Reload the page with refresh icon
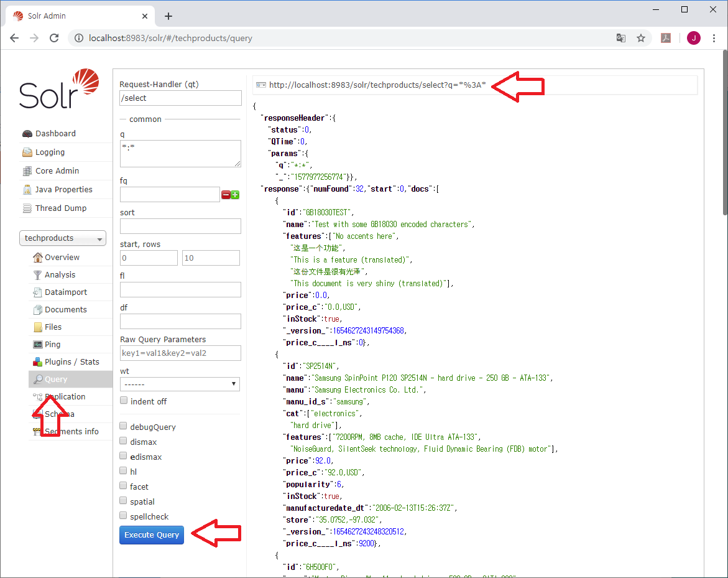This screenshot has width=728, height=578. (54, 38)
